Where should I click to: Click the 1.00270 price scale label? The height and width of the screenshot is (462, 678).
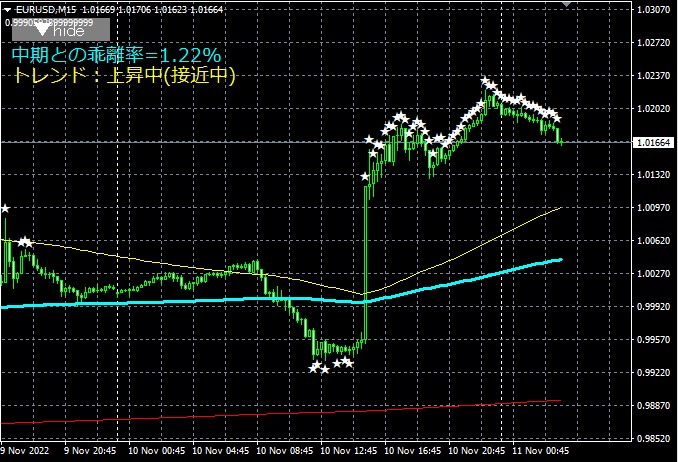653,273
